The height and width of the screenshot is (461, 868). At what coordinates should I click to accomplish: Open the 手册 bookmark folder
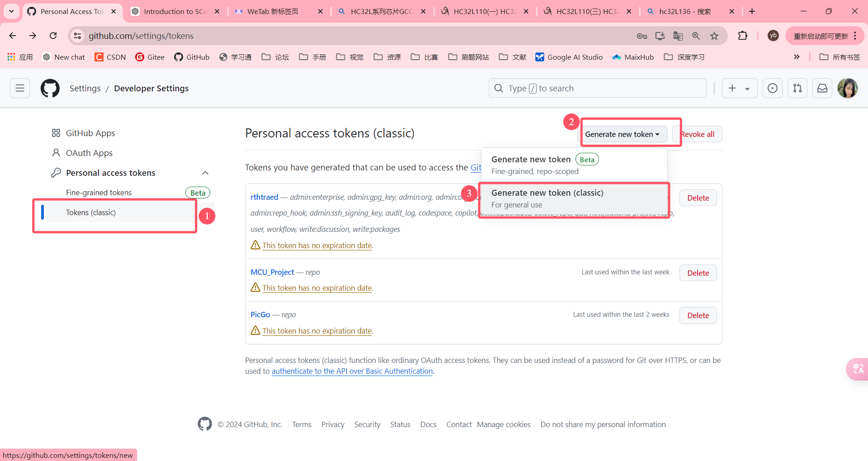pos(313,57)
